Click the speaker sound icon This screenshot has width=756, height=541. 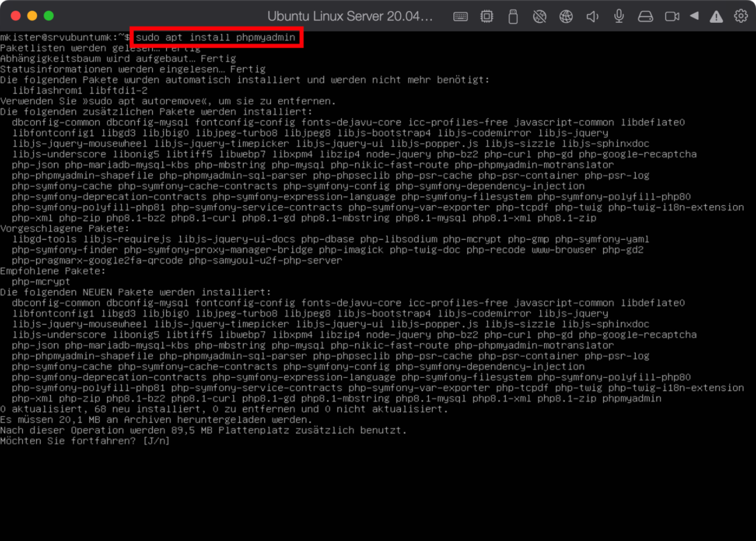(592, 16)
